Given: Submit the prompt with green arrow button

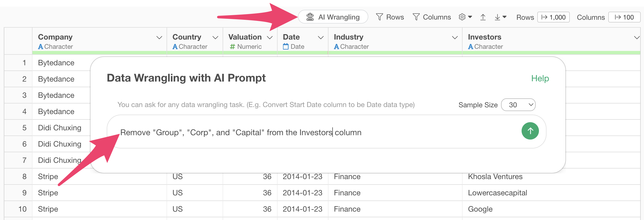Looking at the screenshot, I should coord(530,131).
